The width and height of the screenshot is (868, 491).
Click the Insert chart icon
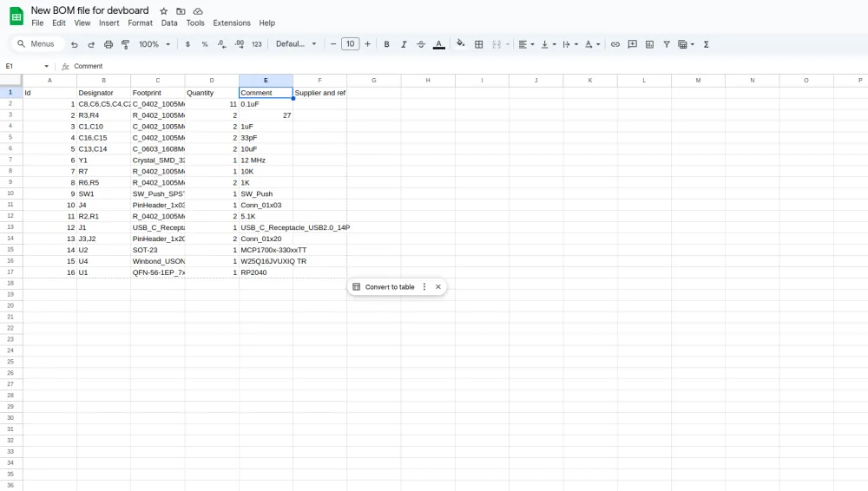(649, 44)
